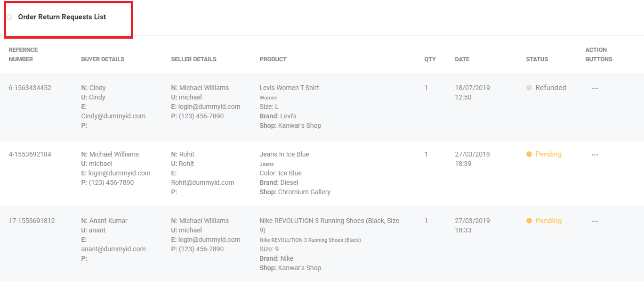This screenshot has height=281, width=644.
Task: Click the yellow Pending dot for order 17-1553691812
Action: (x=529, y=221)
